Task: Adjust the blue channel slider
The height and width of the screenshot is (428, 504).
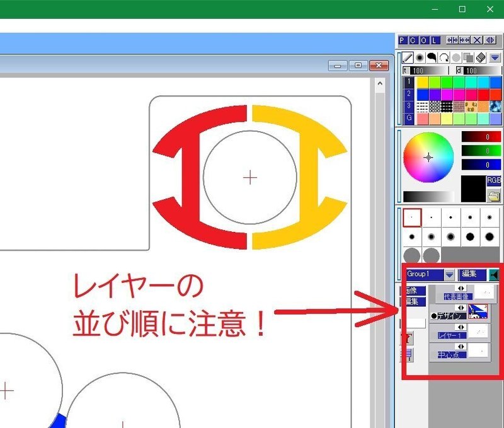Action: click(481, 165)
